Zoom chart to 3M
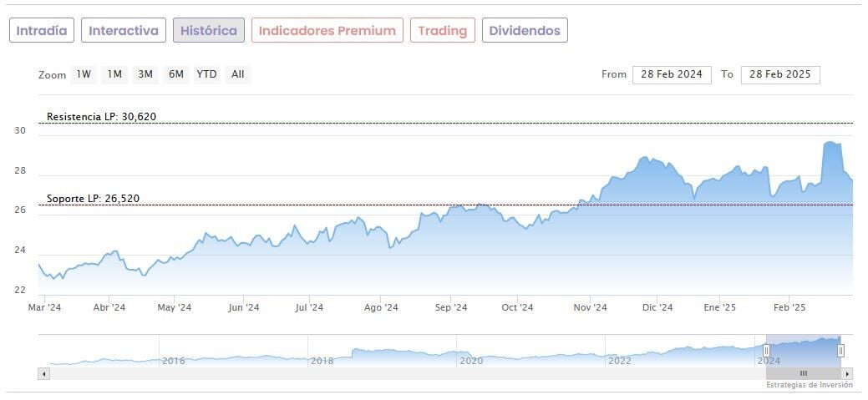 (145, 74)
